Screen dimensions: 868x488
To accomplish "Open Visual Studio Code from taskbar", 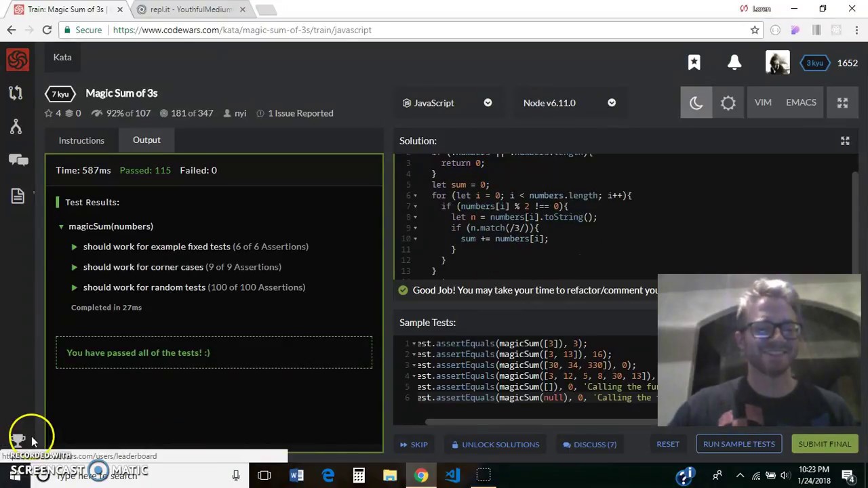I will (x=452, y=475).
